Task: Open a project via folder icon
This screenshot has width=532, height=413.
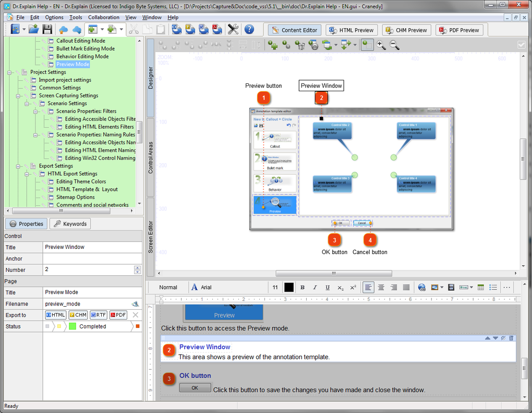Action: pyautogui.click(x=33, y=30)
